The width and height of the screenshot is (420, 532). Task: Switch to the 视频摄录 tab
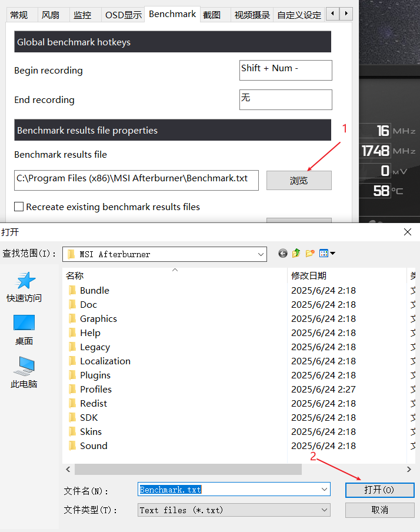[252, 15]
